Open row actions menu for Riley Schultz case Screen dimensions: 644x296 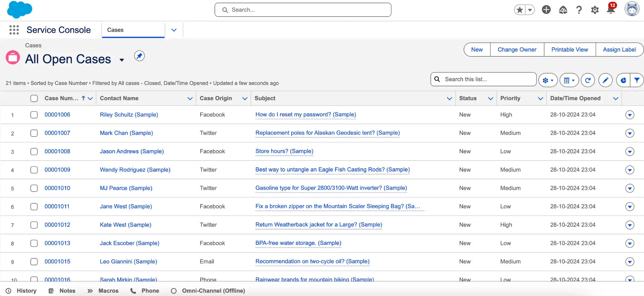point(630,115)
